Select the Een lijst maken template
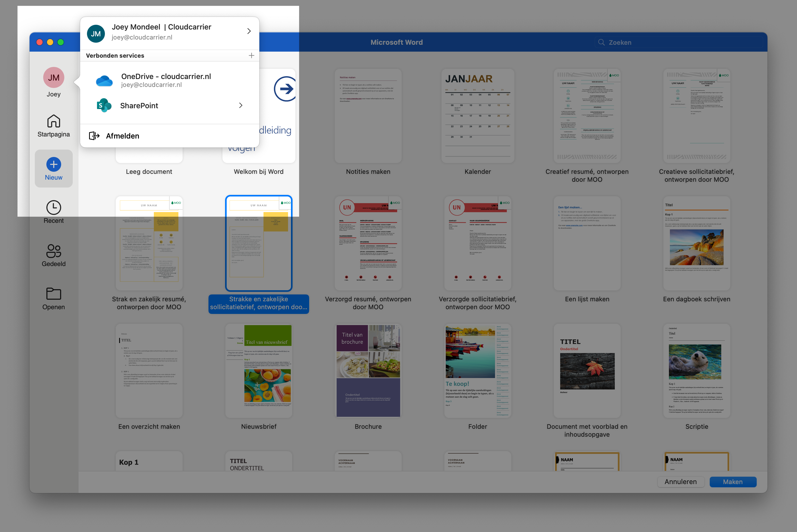Image resolution: width=797 pixels, height=532 pixels. [587, 243]
